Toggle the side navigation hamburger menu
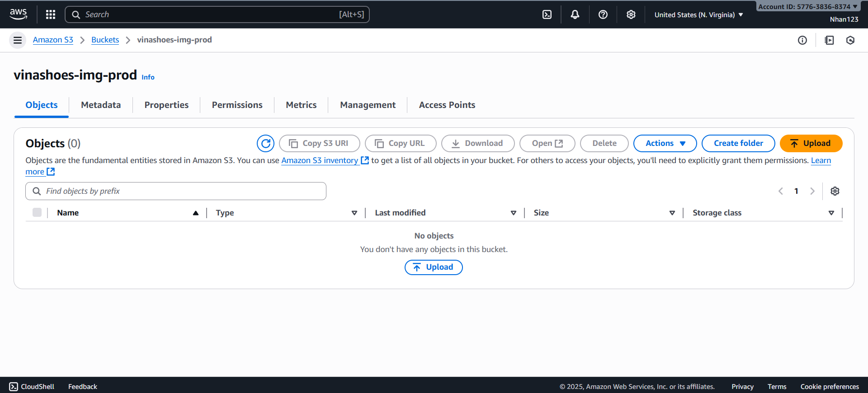This screenshot has height=393, width=868. 18,40
